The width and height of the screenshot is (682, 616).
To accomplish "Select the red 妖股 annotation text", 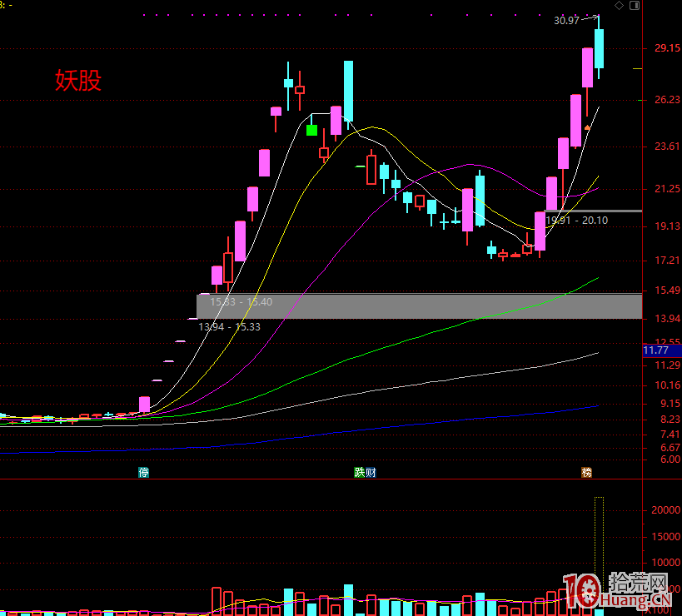I will [78, 81].
